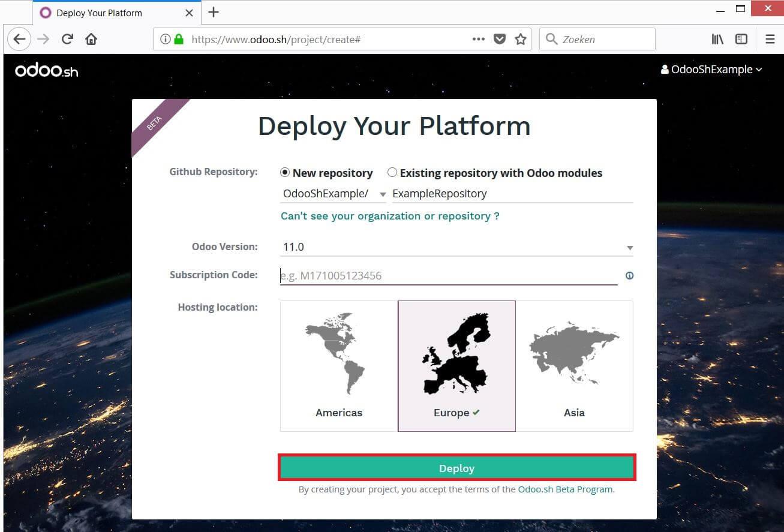This screenshot has width=784, height=532.
Task: Close the Deploy Your Platform tab
Action: coord(189,13)
